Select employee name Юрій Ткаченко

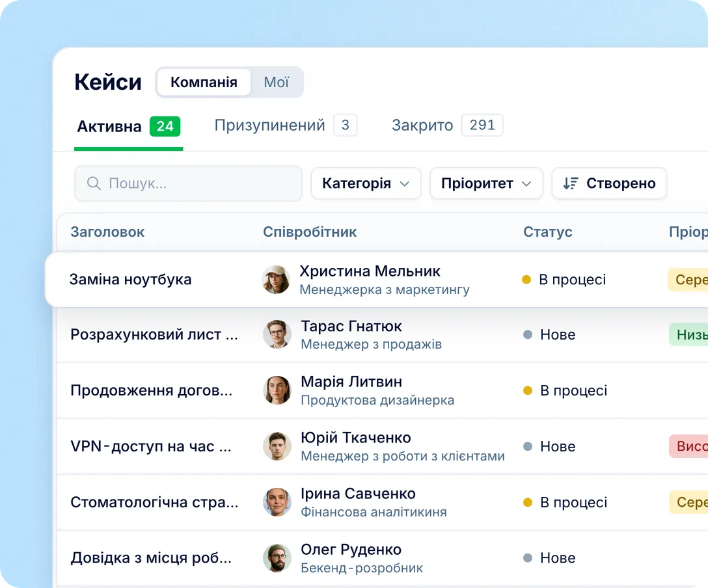point(356,438)
